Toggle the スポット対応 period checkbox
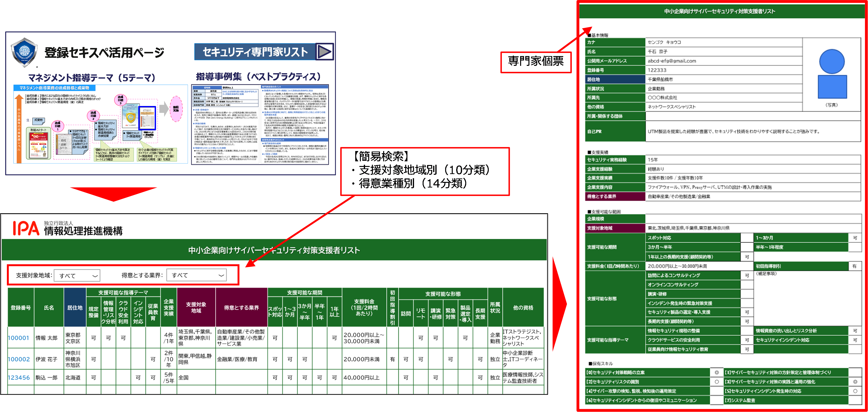The width and height of the screenshot is (868, 412). click(x=747, y=238)
